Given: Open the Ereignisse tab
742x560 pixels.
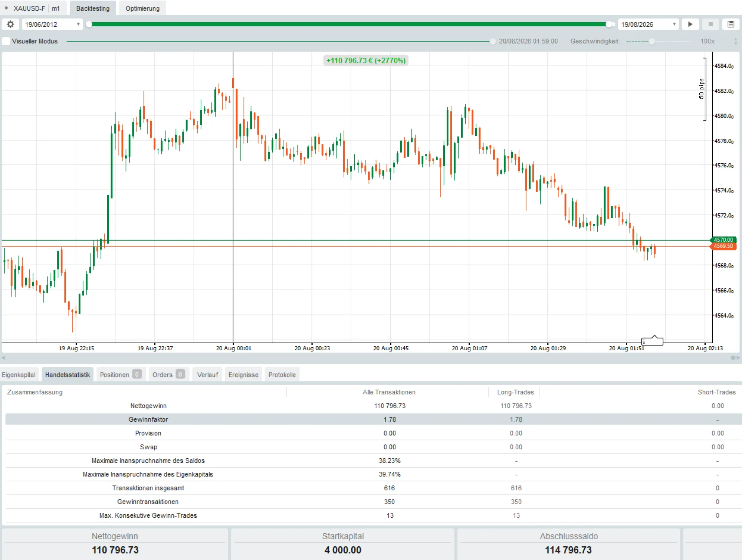Looking at the screenshot, I should pos(243,374).
